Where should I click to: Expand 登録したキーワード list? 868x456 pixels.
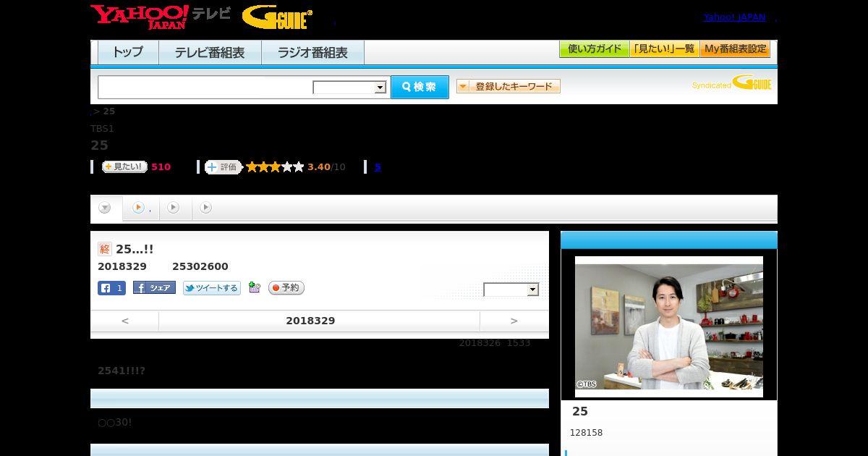509,86
